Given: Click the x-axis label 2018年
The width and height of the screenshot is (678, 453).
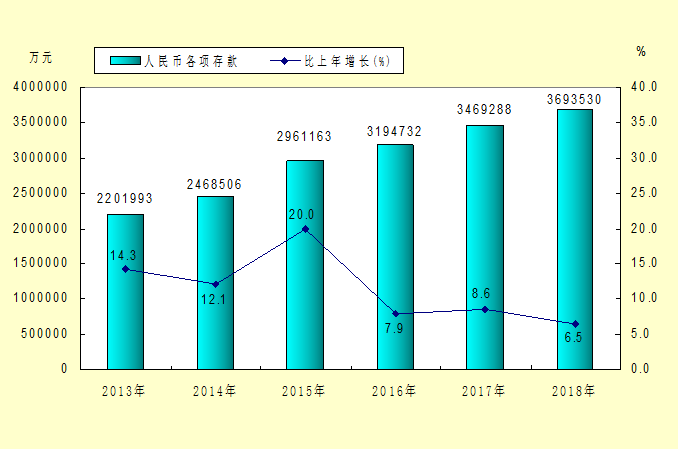Looking at the screenshot, I should coord(573,391).
